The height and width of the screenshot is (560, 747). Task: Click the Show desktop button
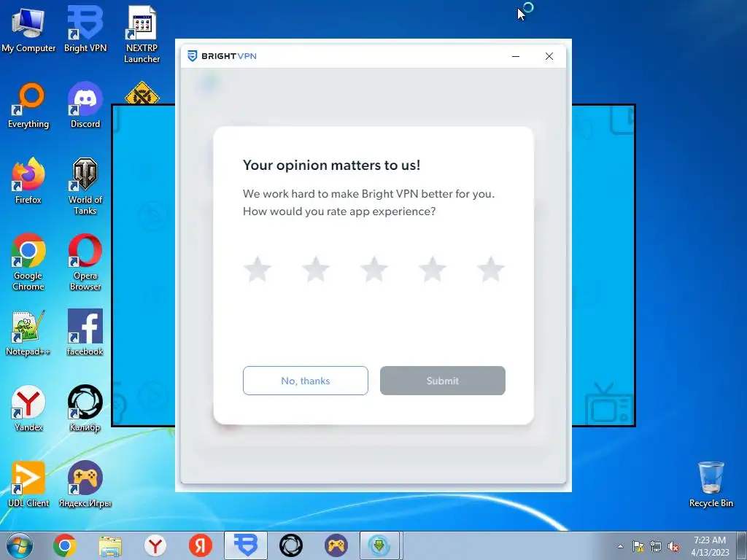[742, 545]
